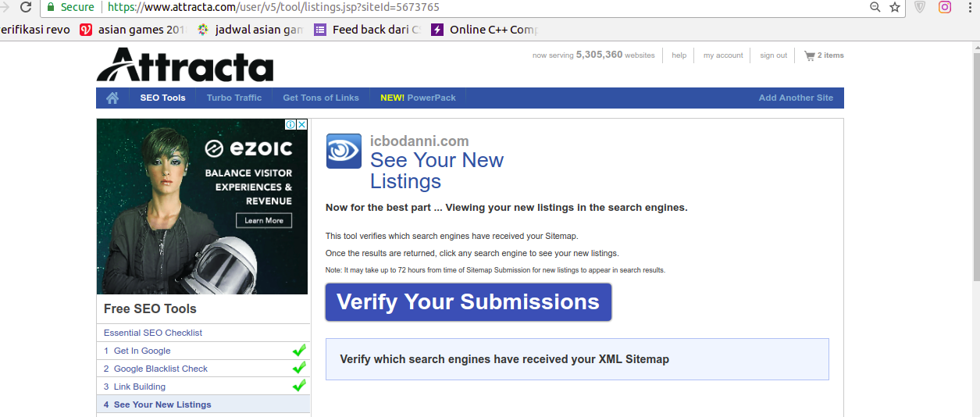Open the Instagram extension icon
The image size is (980, 417).
pyautogui.click(x=945, y=7)
